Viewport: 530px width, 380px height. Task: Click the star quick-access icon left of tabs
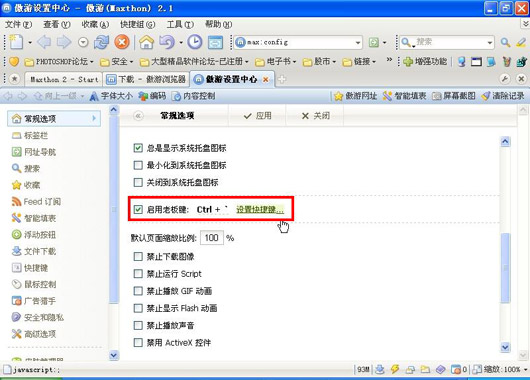click(14, 79)
